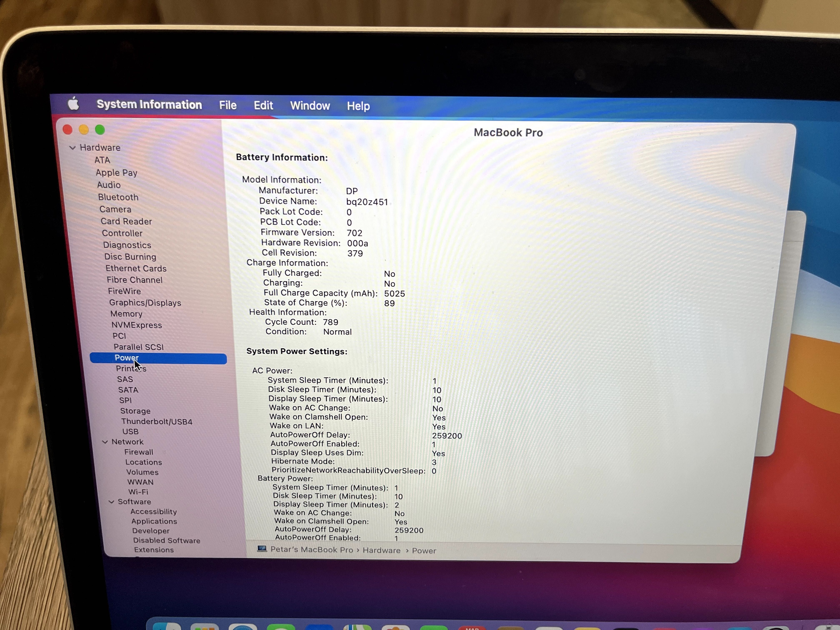Select Audio in the sidebar

109,185
